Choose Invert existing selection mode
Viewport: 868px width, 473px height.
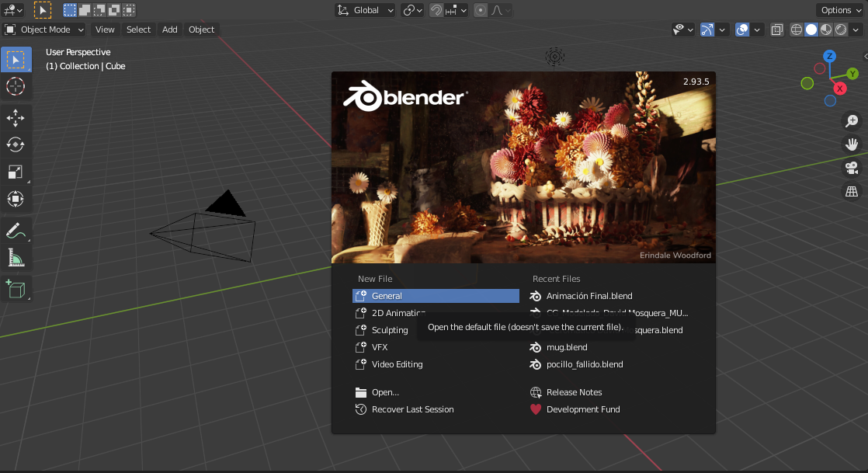(x=114, y=10)
